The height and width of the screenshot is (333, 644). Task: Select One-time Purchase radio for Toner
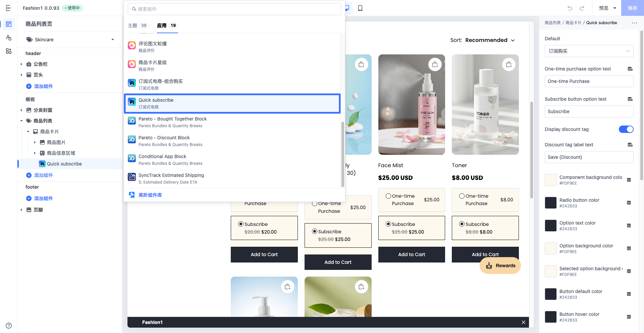[462, 196]
